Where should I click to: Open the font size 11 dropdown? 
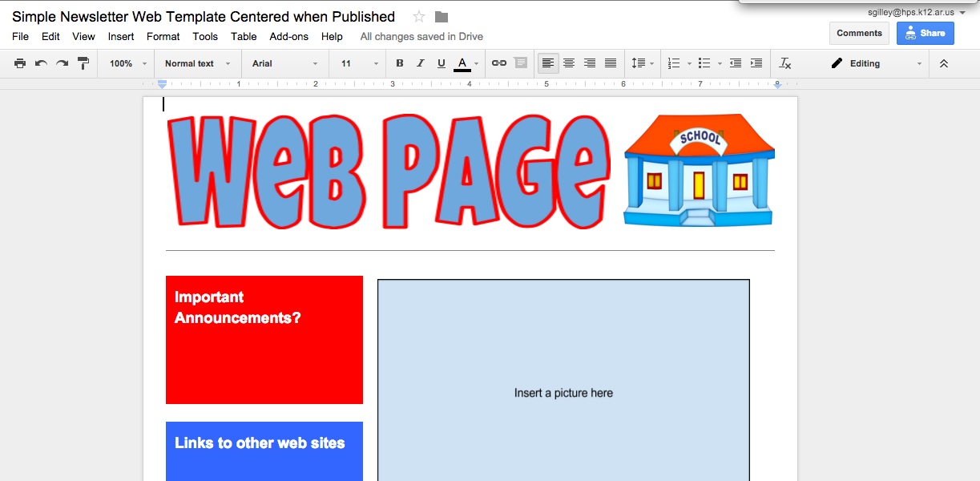(359, 63)
